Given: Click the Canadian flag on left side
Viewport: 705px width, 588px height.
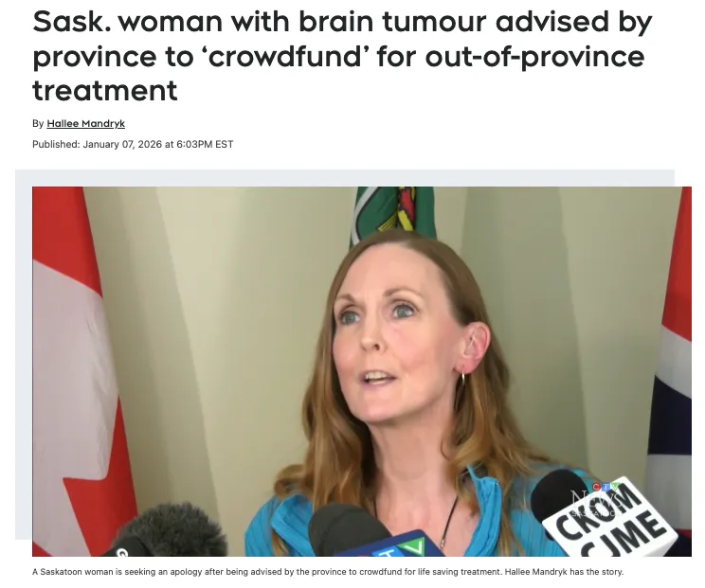Looking at the screenshot, I should (x=81, y=371).
